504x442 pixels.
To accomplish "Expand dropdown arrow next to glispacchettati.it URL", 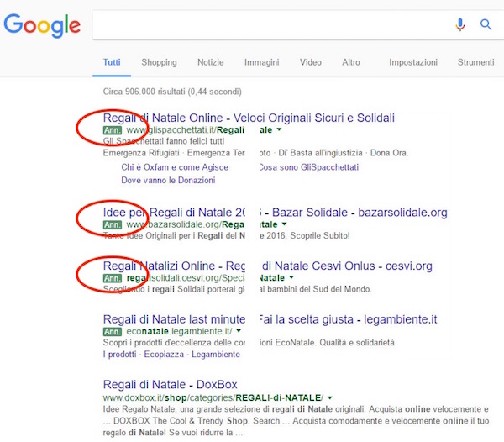I will click(x=279, y=129).
